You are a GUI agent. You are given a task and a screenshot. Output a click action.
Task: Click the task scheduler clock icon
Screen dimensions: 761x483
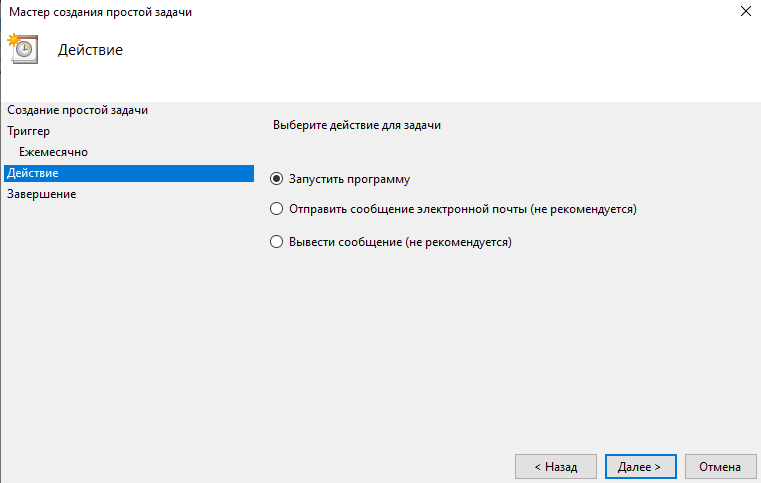pos(24,49)
